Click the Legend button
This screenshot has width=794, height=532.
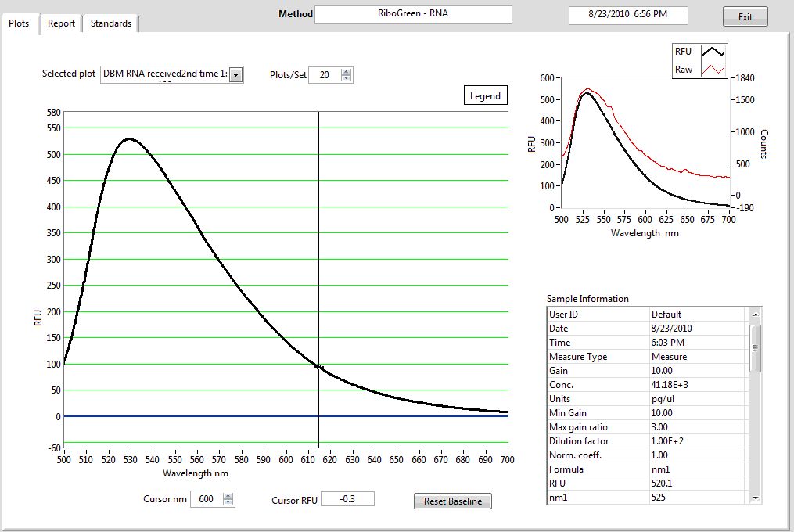point(485,95)
